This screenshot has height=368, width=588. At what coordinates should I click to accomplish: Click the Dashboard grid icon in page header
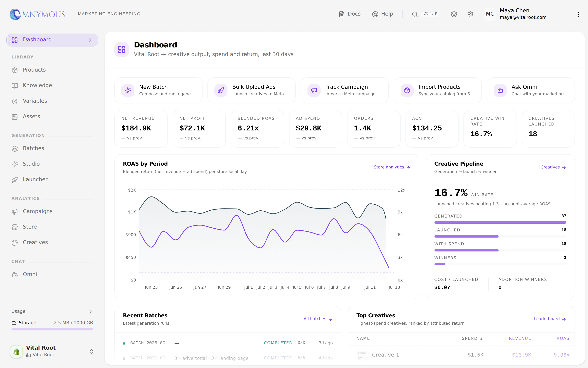[122, 49]
